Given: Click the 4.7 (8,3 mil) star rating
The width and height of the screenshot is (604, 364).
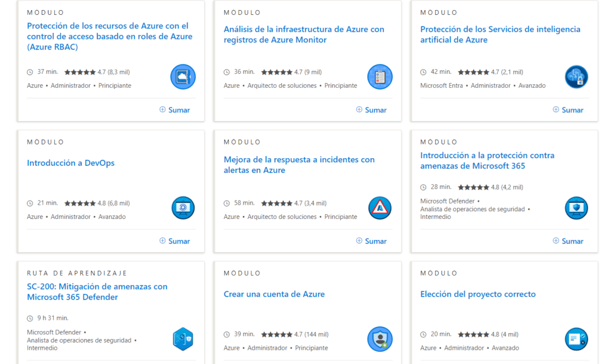Looking at the screenshot, I should pos(97,72).
